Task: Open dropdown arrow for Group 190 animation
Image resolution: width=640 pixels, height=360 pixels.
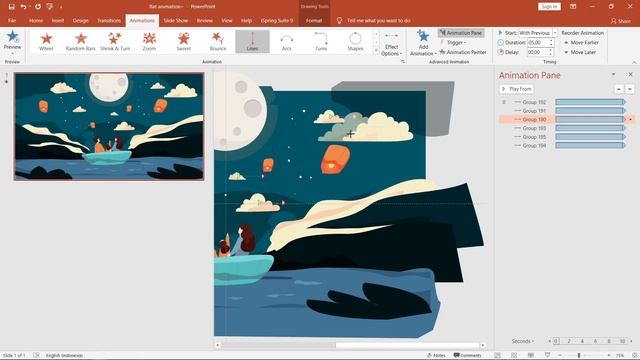Action: [631, 119]
